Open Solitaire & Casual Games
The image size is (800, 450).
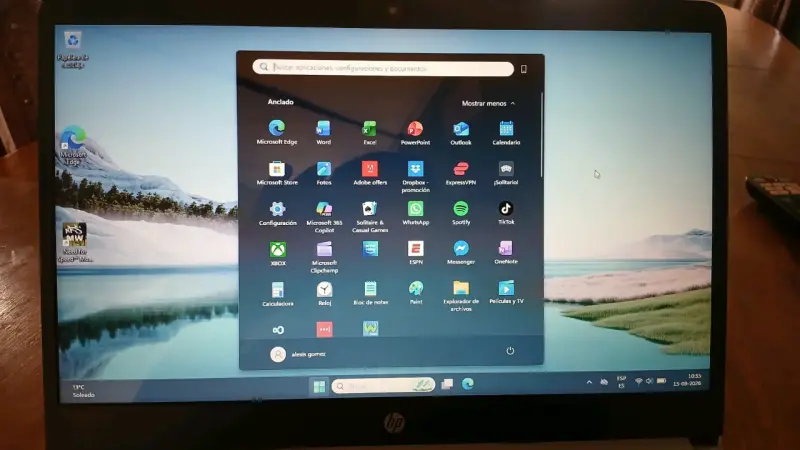pyautogui.click(x=370, y=217)
